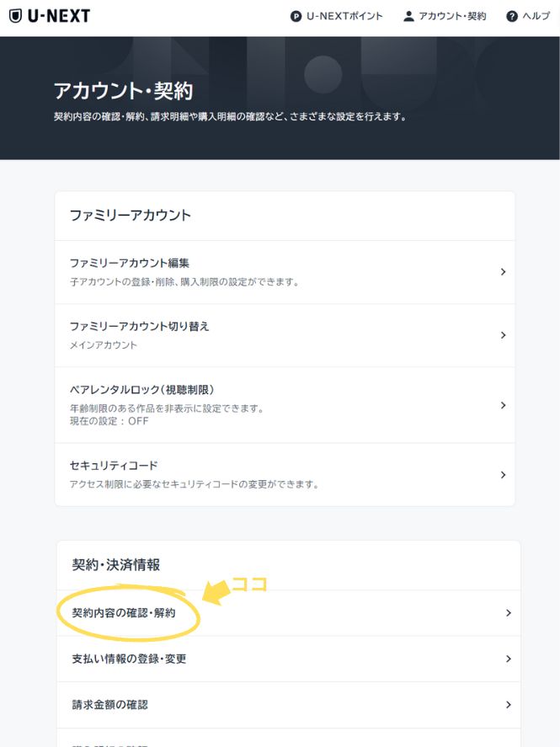Expand the 支払い情報の登録・変更 chevron

click(x=508, y=659)
